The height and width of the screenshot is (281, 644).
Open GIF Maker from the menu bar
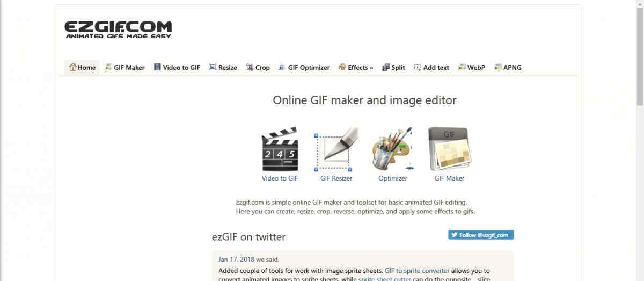(125, 67)
